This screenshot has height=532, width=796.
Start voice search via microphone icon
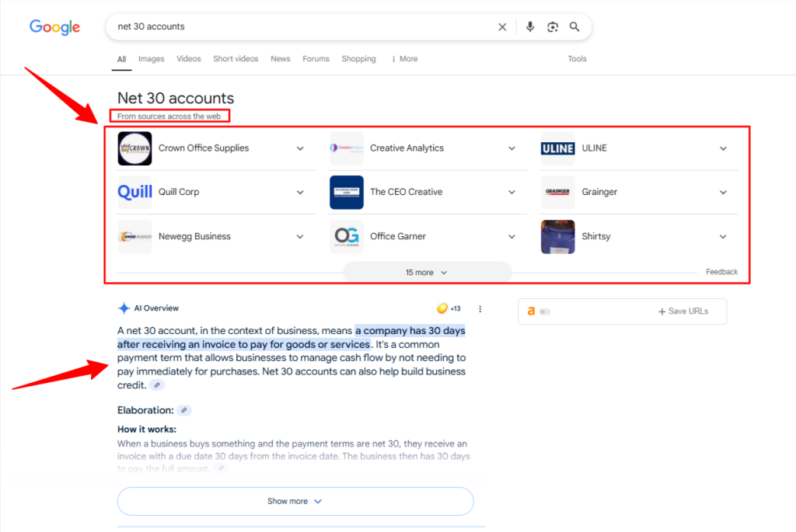click(x=529, y=26)
